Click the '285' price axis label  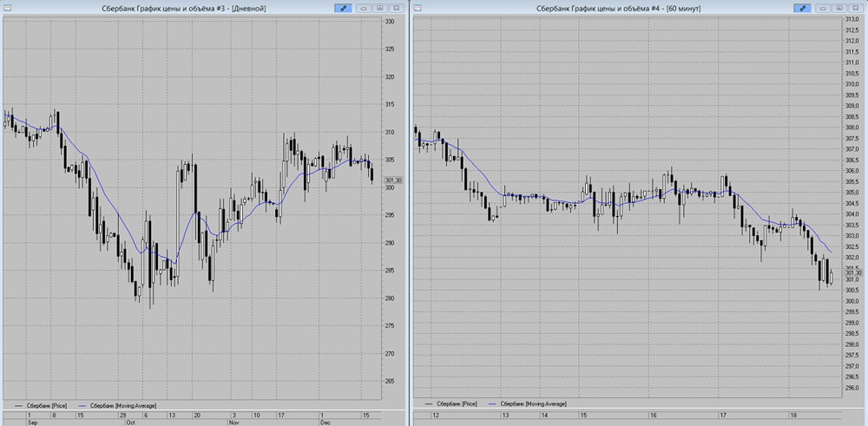coord(390,271)
